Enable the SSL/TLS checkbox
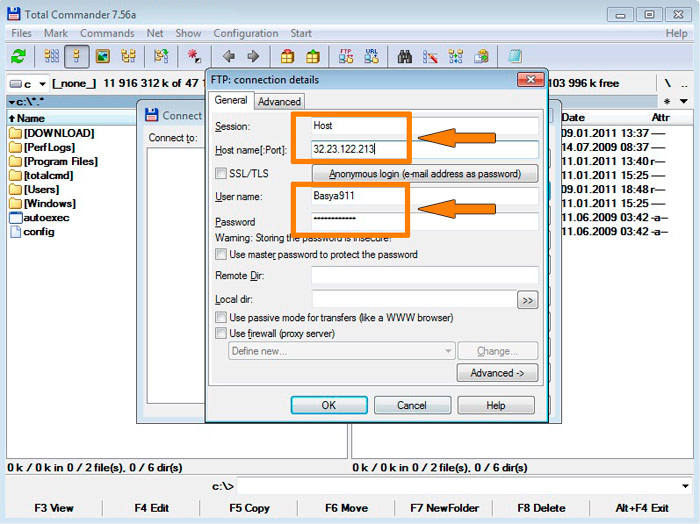Image resolution: width=700 pixels, height=524 pixels. (221, 174)
